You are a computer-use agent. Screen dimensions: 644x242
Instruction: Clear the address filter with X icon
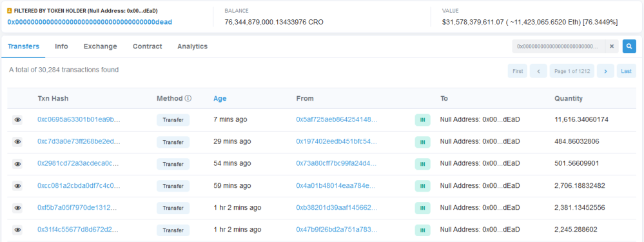pos(612,46)
